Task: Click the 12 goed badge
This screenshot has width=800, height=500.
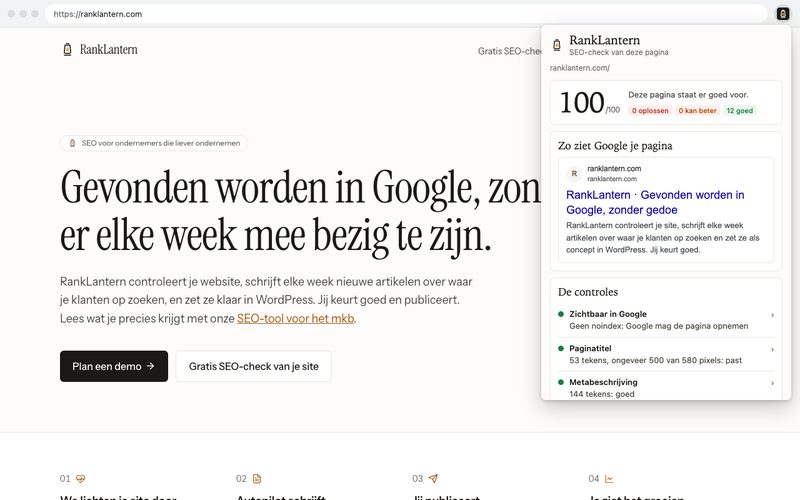Action: [739, 111]
